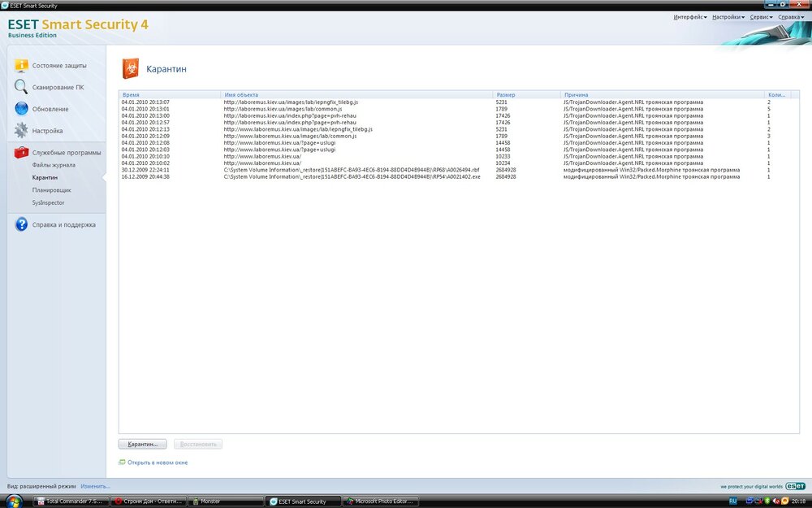
Task: Select row http://laboremus.kiev.ua/images/lab/common.js
Action: (459, 109)
